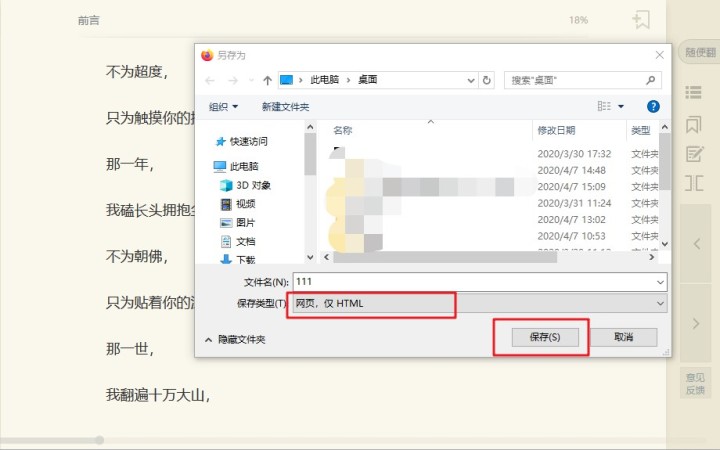Click the reading progress slider handle
The height and width of the screenshot is (450, 720).
click(x=99, y=440)
